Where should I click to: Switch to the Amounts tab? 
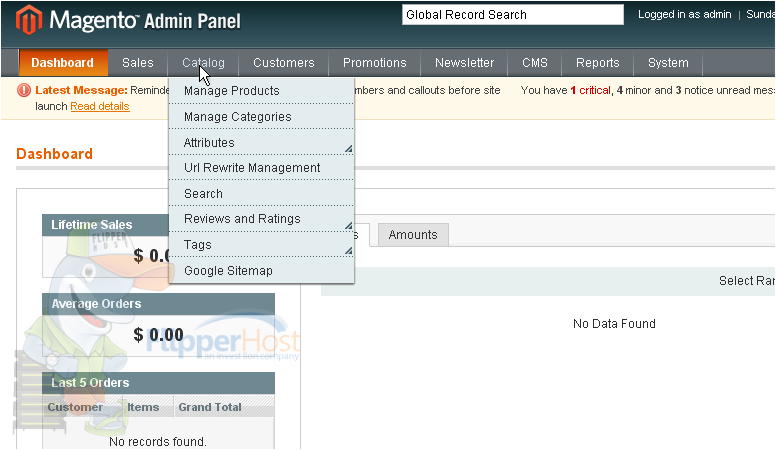pyautogui.click(x=413, y=235)
